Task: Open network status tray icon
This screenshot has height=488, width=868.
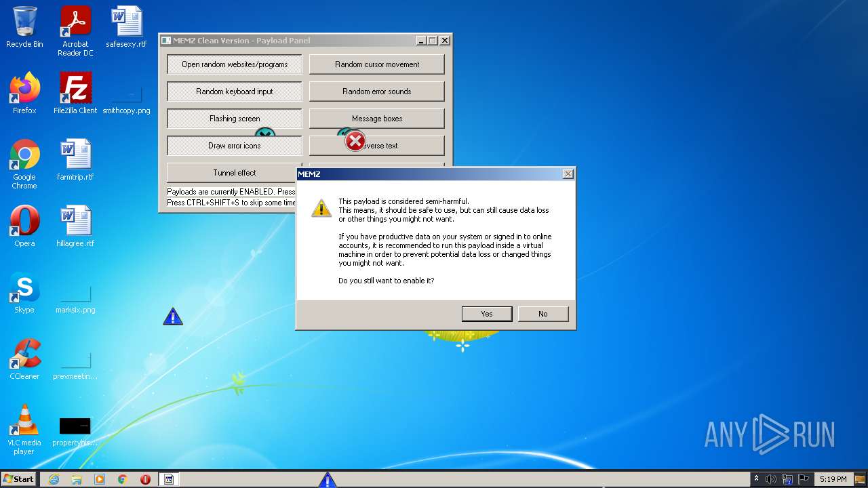Action: 787,479
